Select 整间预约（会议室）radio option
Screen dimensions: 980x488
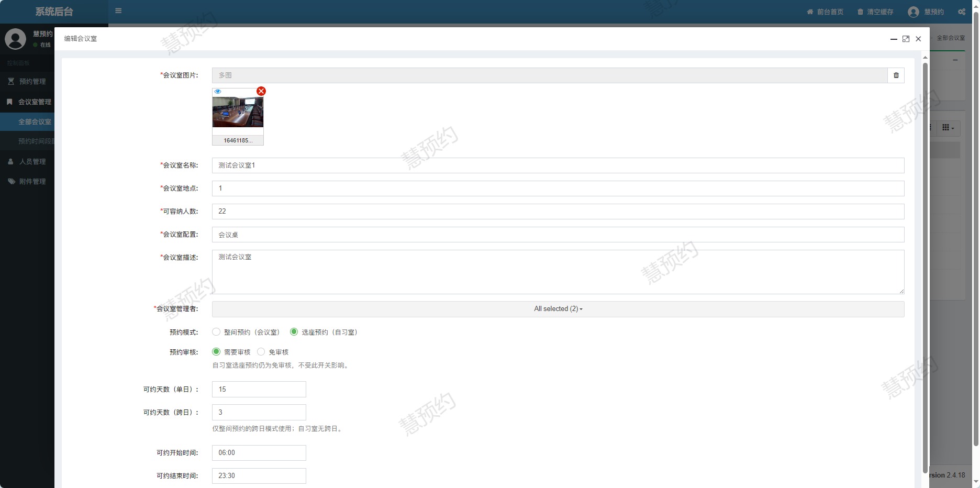pyautogui.click(x=216, y=332)
